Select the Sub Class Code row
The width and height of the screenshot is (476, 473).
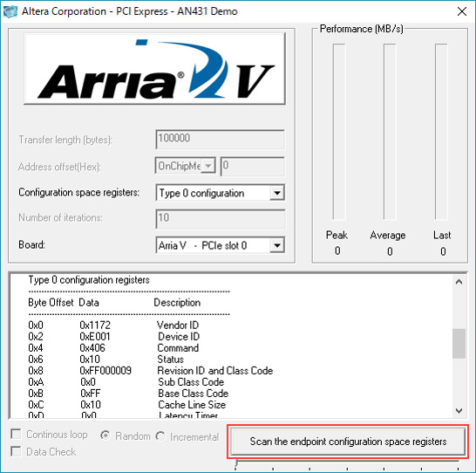[x=126, y=382]
